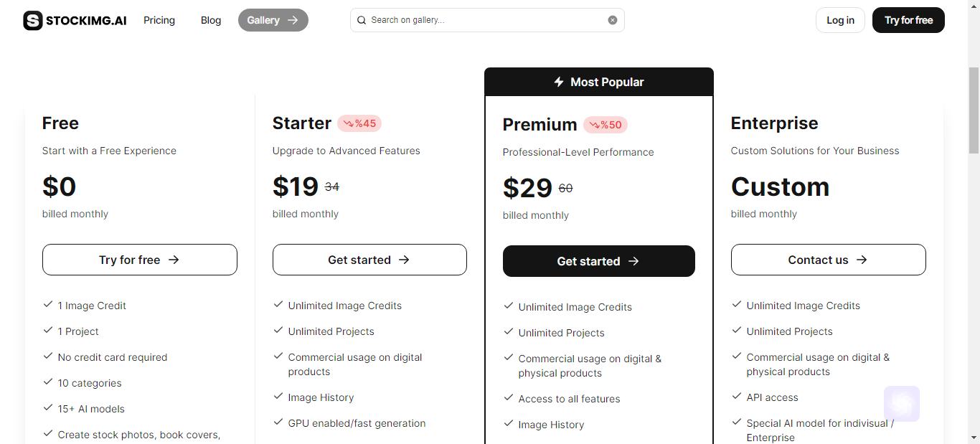Click the Starter %45 discount badge
The width and height of the screenshot is (980, 444).
pos(359,123)
